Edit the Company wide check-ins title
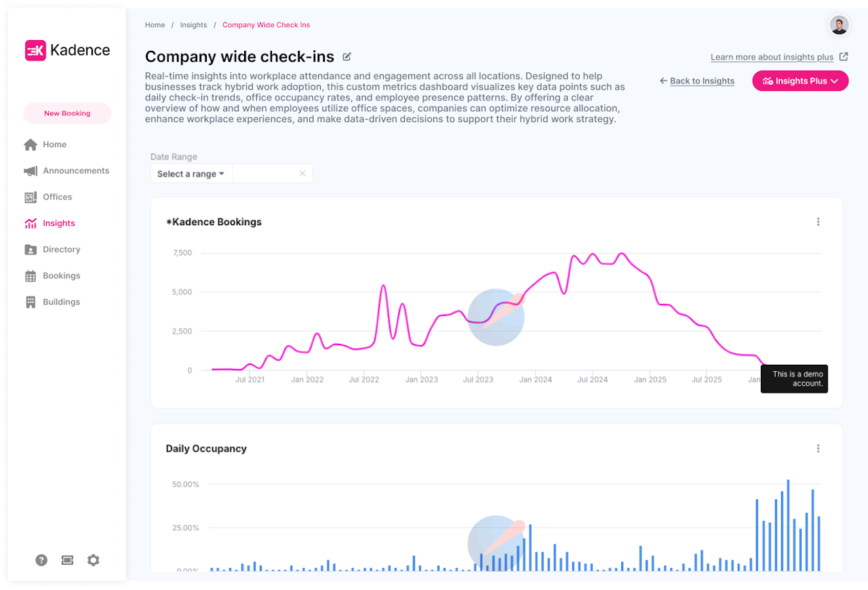This screenshot has height=590, width=868. point(347,57)
